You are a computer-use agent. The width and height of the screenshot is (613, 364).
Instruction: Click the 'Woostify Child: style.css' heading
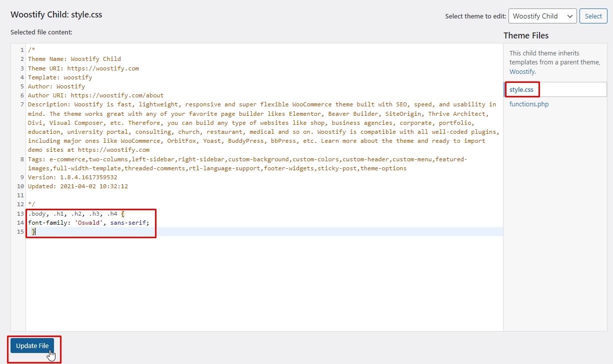coord(56,14)
